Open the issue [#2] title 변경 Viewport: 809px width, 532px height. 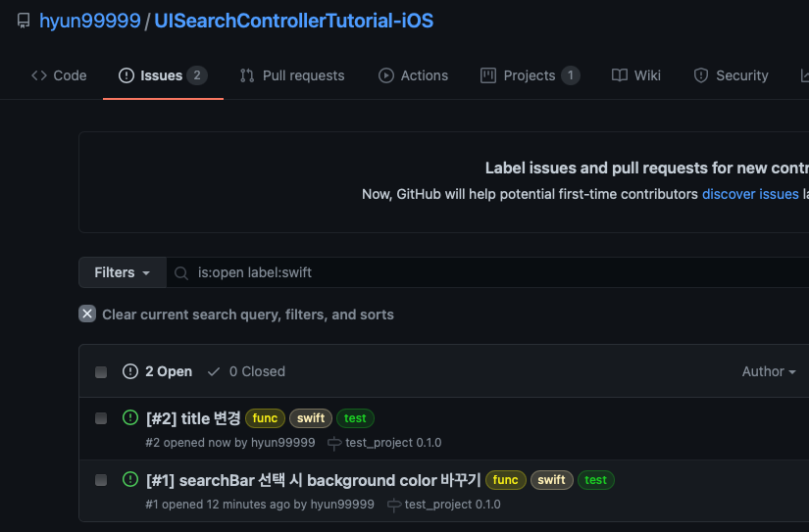[193, 418]
